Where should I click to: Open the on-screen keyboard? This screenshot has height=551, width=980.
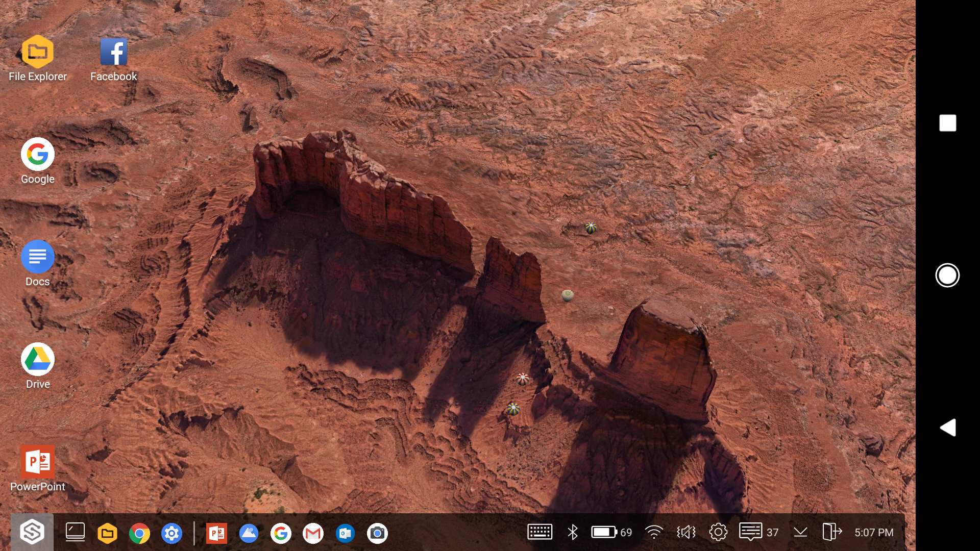click(540, 532)
